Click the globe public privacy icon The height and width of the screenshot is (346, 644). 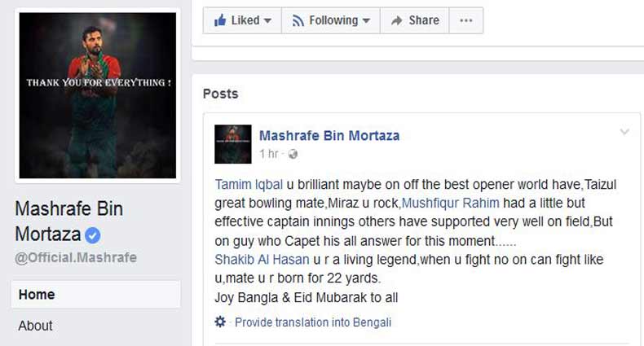(x=293, y=154)
